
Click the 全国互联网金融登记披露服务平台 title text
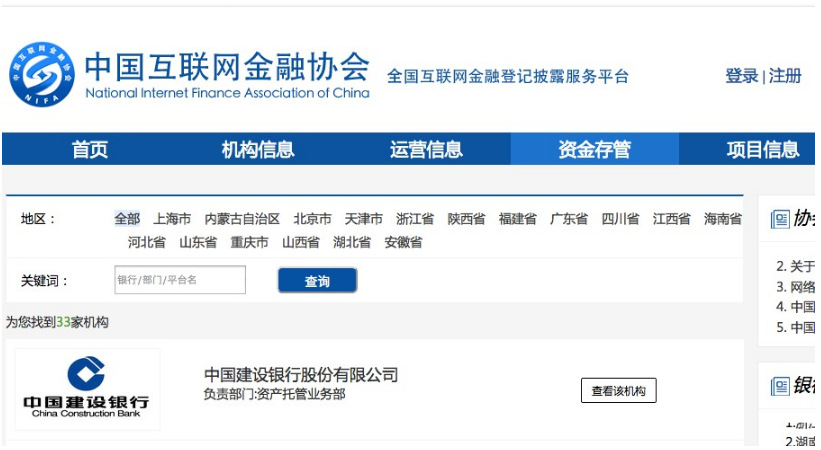(x=507, y=76)
